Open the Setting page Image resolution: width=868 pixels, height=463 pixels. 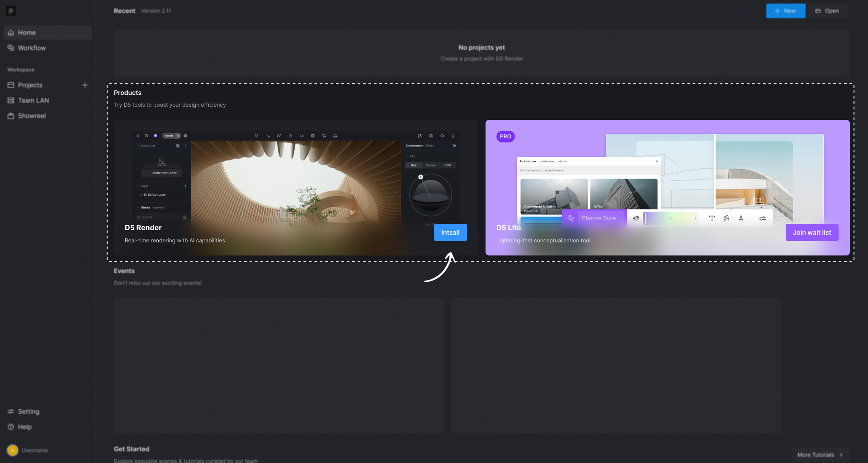tap(48, 411)
